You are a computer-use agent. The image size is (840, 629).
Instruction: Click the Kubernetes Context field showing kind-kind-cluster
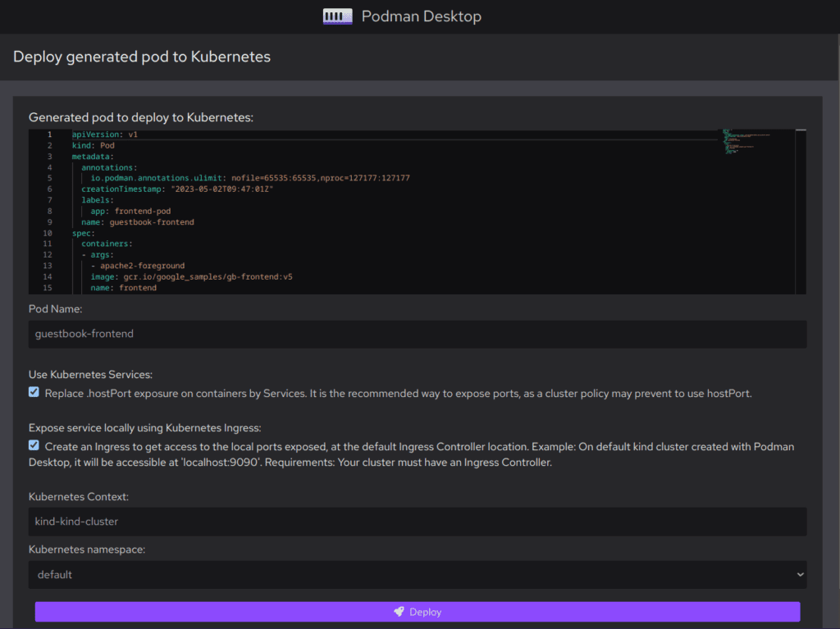point(418,521)
